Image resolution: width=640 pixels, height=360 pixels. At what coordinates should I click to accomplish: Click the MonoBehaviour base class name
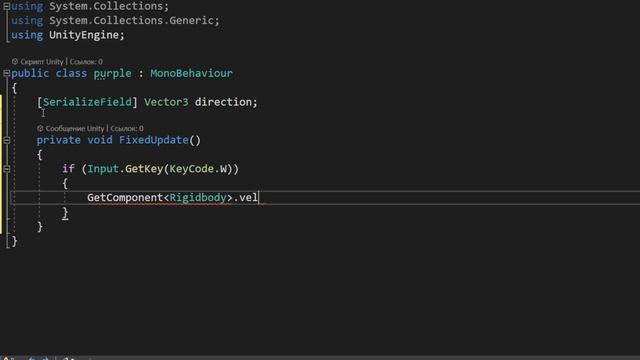click(x=191, y=73)
